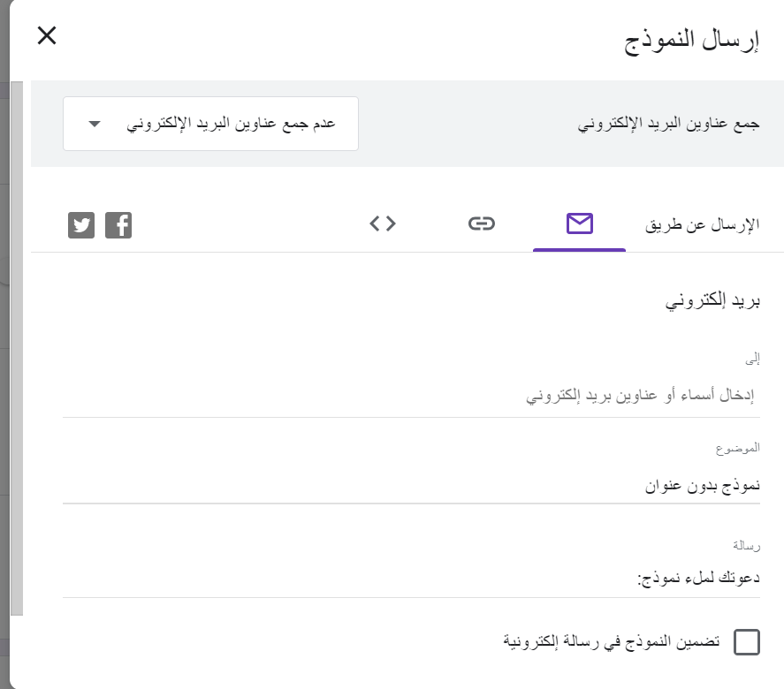The image size is (784, 689).
Task: Select the email envelope send tab
Action: click(x=579, y=223)
